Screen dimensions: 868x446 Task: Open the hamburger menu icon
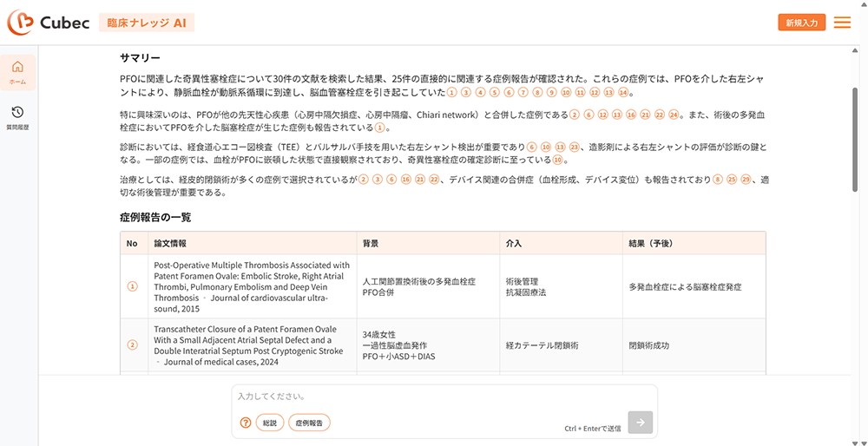[842, 23]
